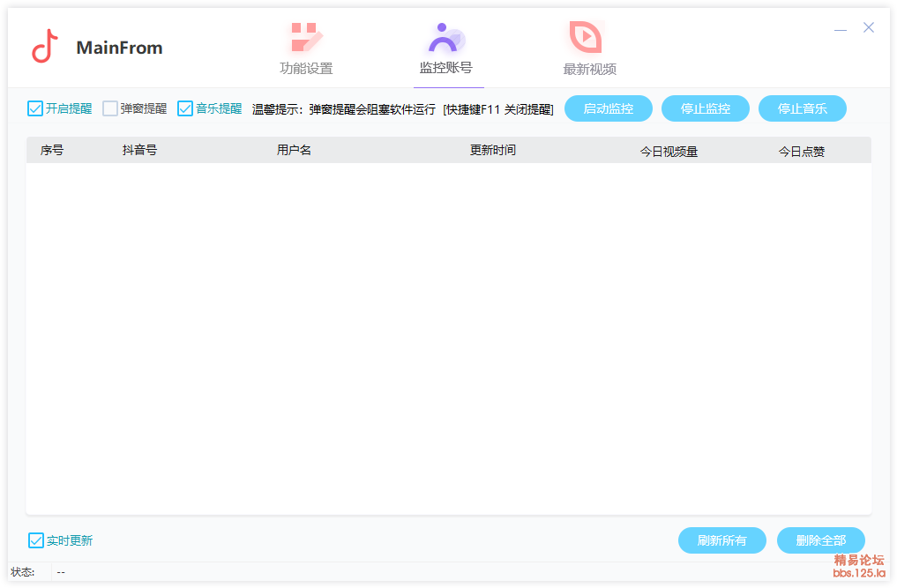Hit the 停止音乐 button
Viewport: 897px width, 588px height.
pyautogui.click(x=802, y=109)
